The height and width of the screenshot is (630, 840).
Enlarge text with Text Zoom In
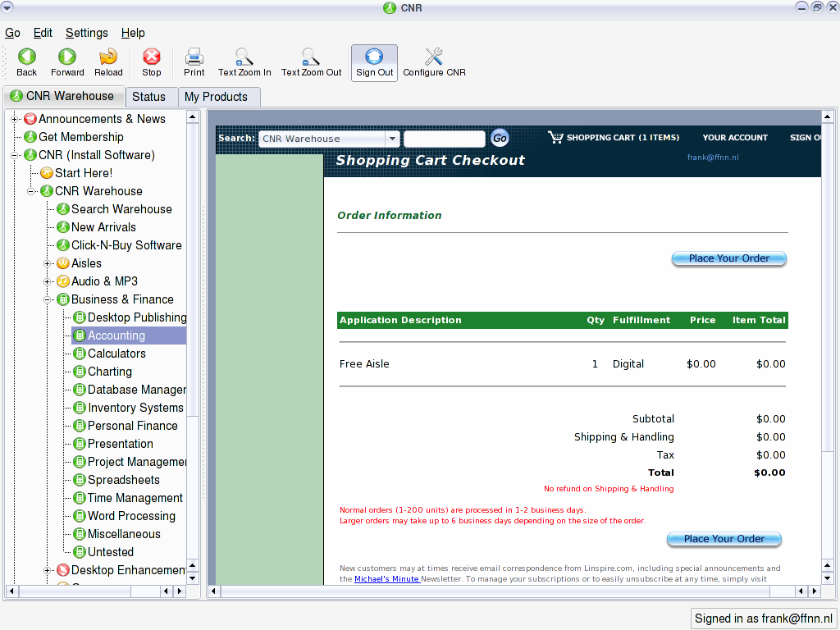(x=244, y=57)
